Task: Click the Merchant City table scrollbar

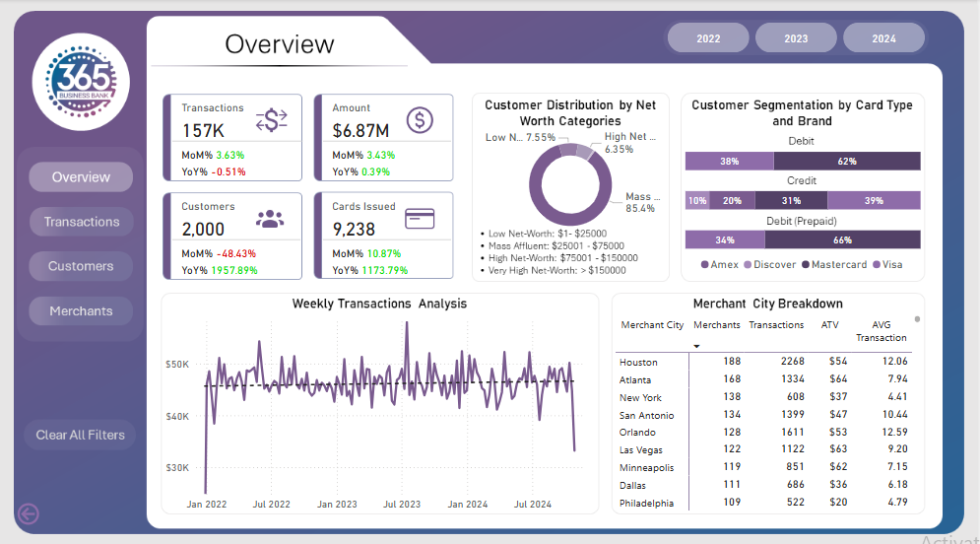Action: click(x=918, y=319)
